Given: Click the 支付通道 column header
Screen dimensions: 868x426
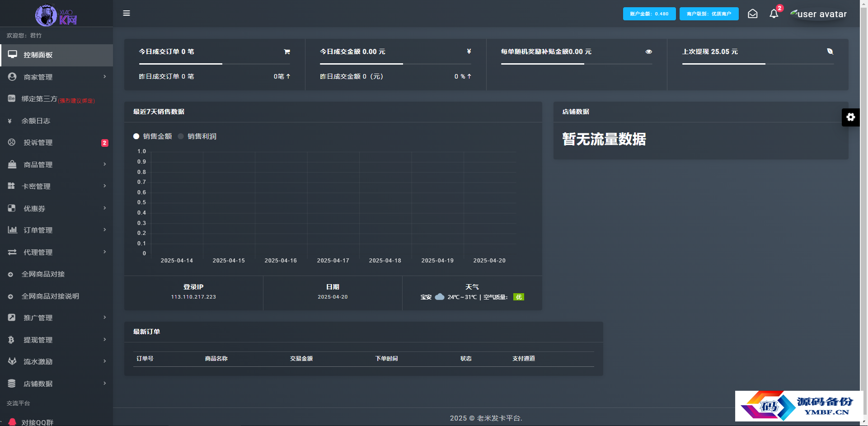Looking at the screenshot, I should click(x=524, y=359).
